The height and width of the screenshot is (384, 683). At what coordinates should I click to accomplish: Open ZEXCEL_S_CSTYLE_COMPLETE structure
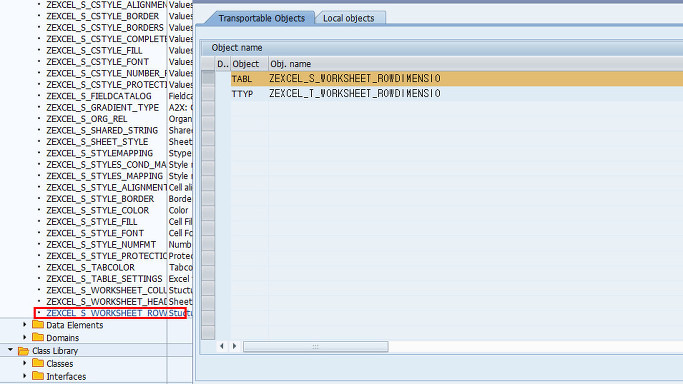click(x=107, y=39)
